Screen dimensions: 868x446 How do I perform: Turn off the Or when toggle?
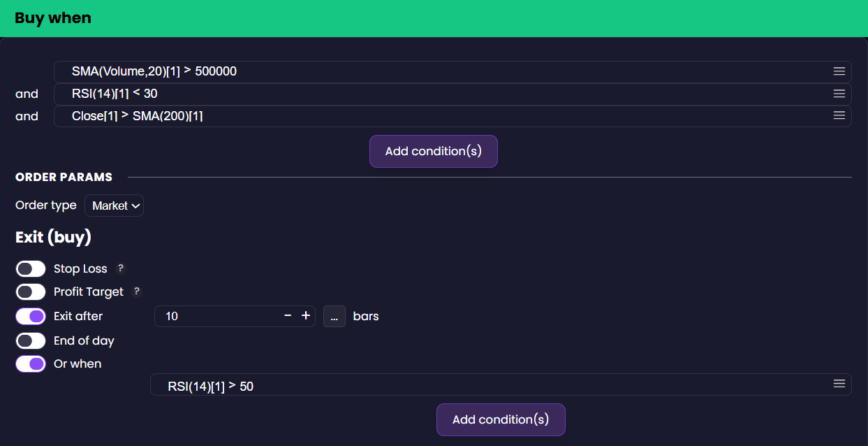(x=31, y=364)
